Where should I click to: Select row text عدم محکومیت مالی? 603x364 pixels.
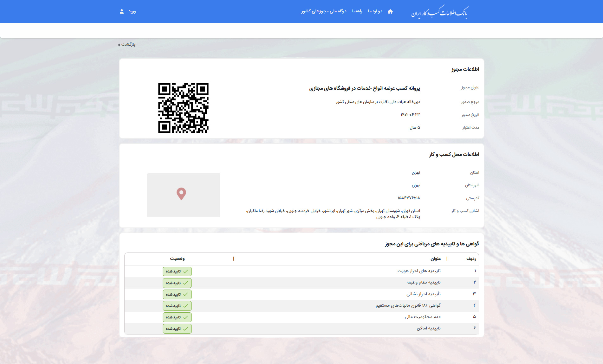pos(423,317)
